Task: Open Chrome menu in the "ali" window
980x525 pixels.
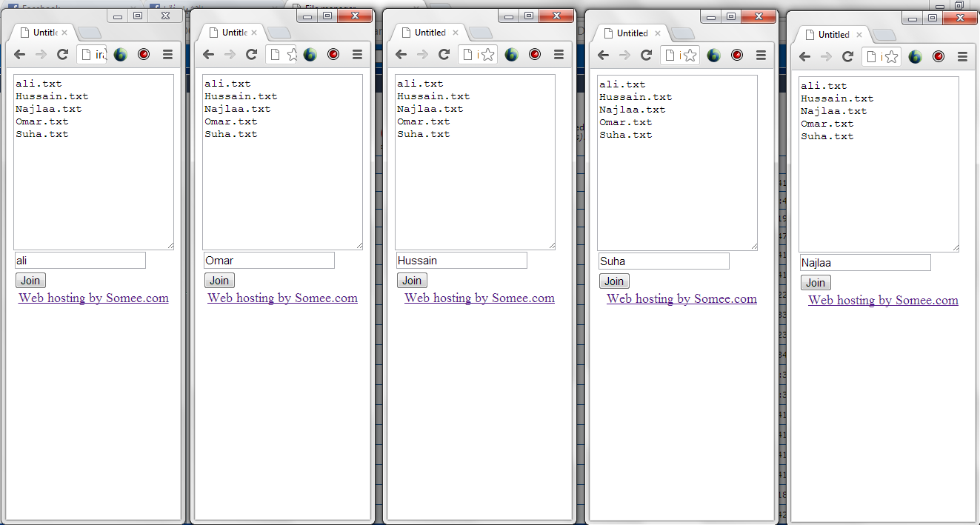Action: point(167,55)
